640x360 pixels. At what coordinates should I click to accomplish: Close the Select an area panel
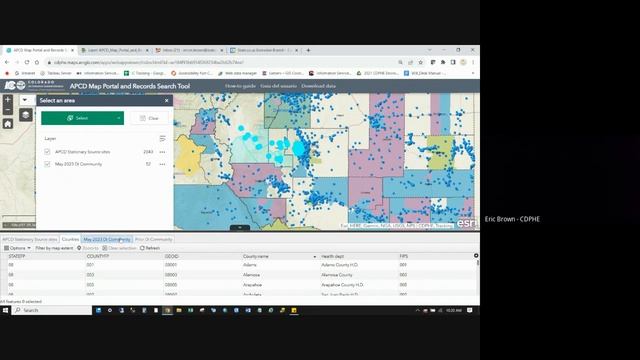point(167,100)
